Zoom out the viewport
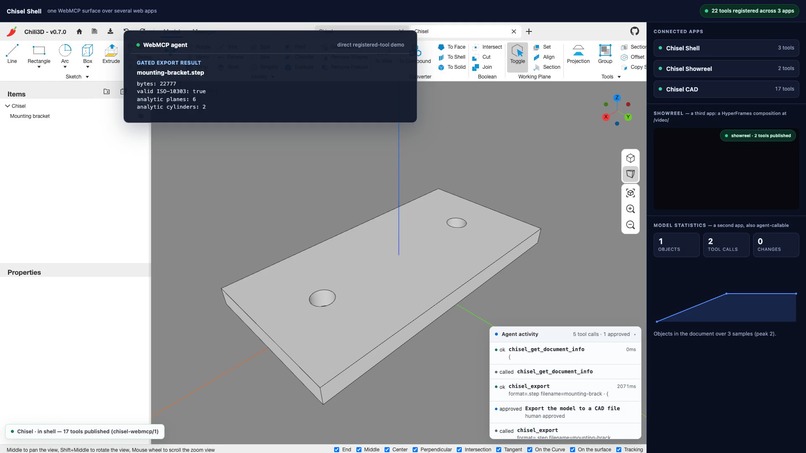 point(630,225)
